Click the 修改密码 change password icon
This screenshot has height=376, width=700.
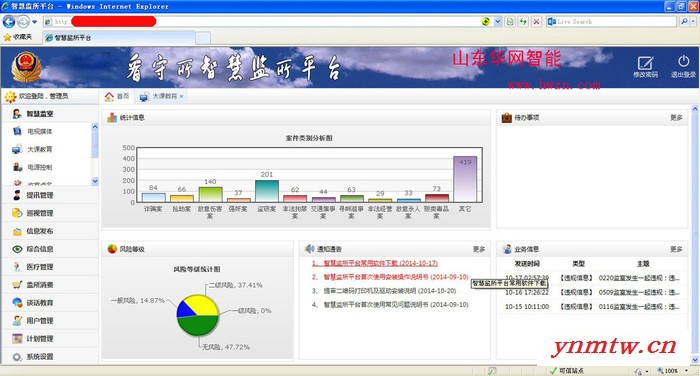[645, 63]
